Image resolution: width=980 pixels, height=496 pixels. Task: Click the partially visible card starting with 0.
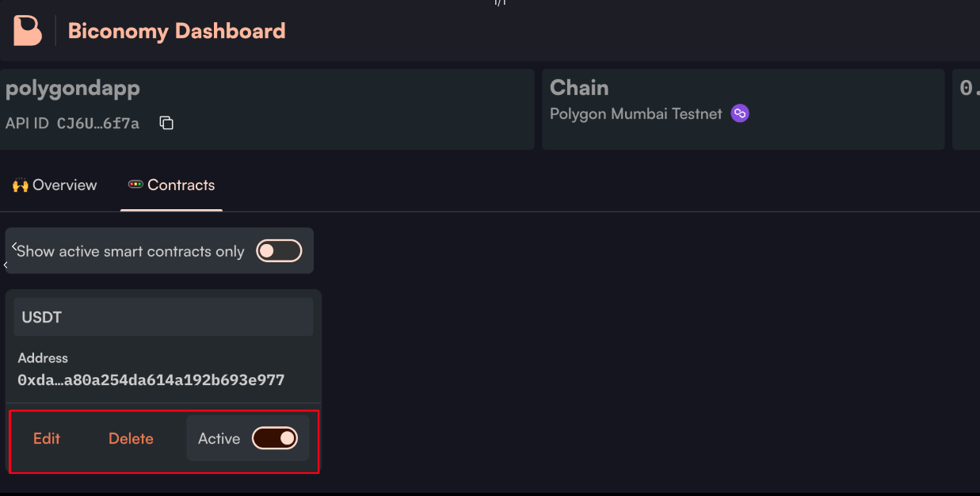pos(967,109)
